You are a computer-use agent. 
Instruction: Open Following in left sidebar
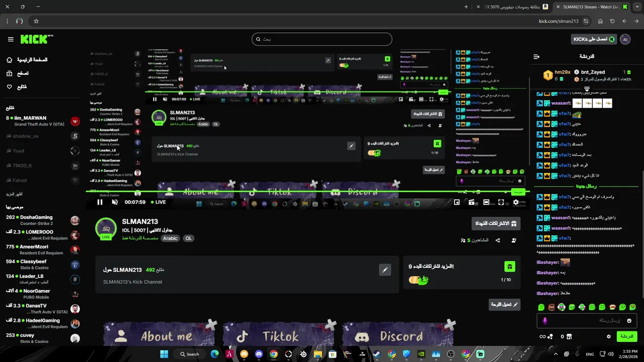(x=17, y=87)
